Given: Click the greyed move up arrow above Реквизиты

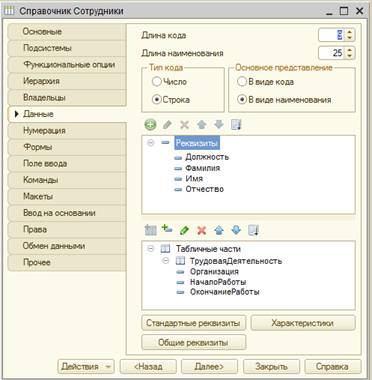Looking at the screenshot, I should [x=202, y=125].
